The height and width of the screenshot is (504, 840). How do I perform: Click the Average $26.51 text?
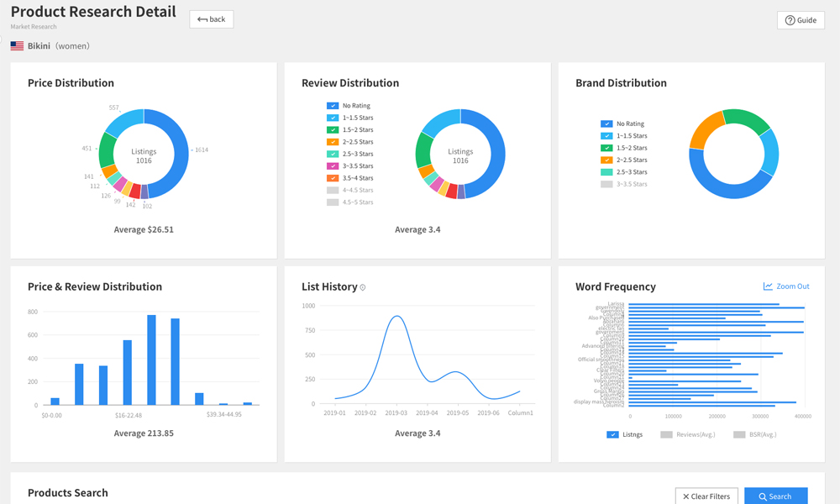point(144,230)
